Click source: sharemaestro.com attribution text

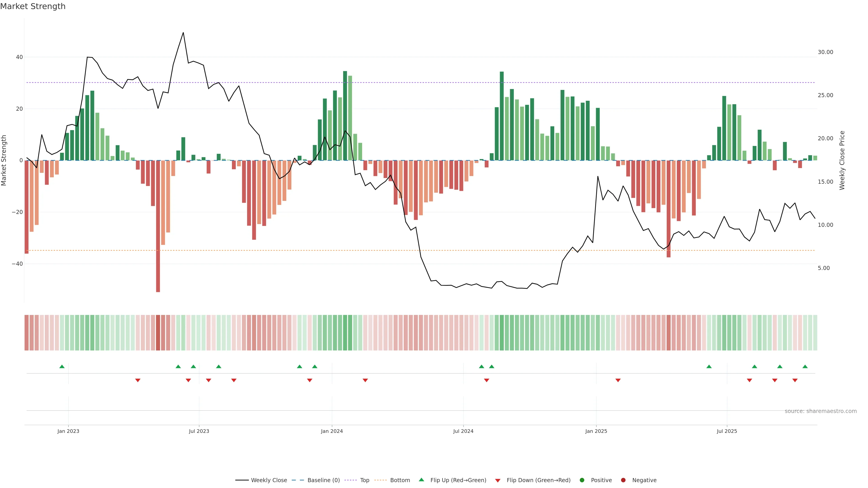pyautogui.click(x=821, y=411)
